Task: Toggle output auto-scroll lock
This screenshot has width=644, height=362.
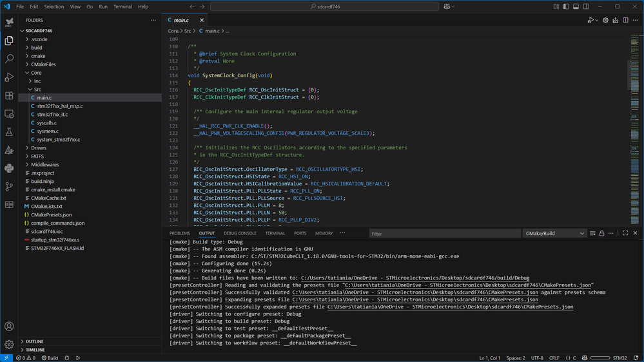Action: click(601, 233)
